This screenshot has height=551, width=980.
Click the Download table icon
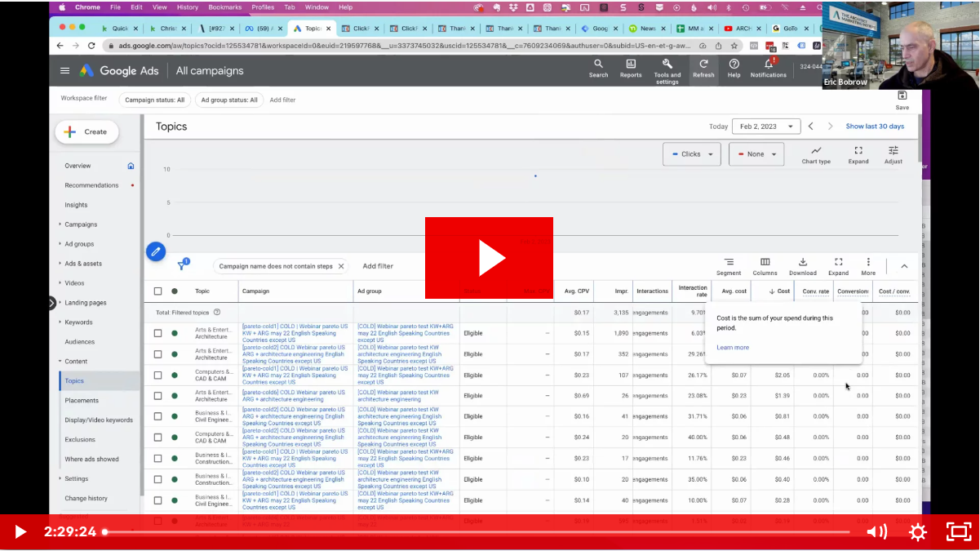pos(802,265)
